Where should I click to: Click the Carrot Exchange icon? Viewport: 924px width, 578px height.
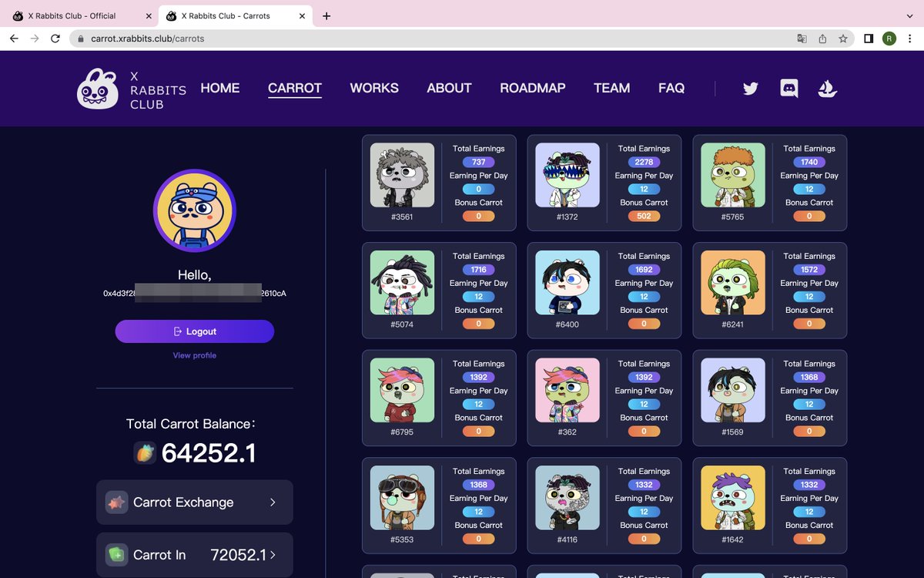[117, 502]
